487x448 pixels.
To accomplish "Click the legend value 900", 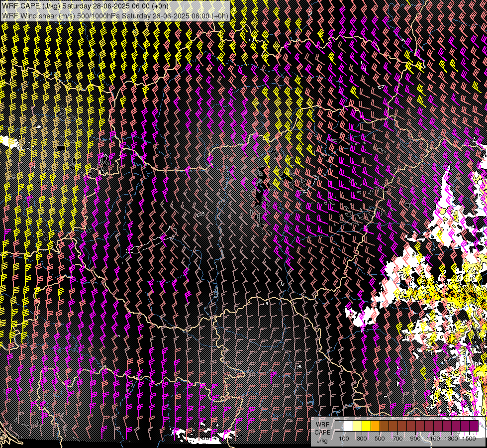I will [415, 439].
